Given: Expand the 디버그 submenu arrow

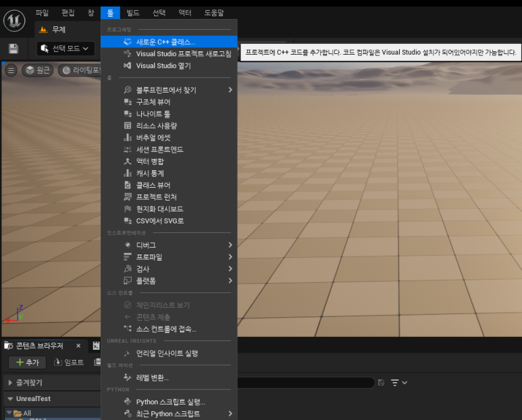Looking at the screenshot, I should click(x=230, y=245).
